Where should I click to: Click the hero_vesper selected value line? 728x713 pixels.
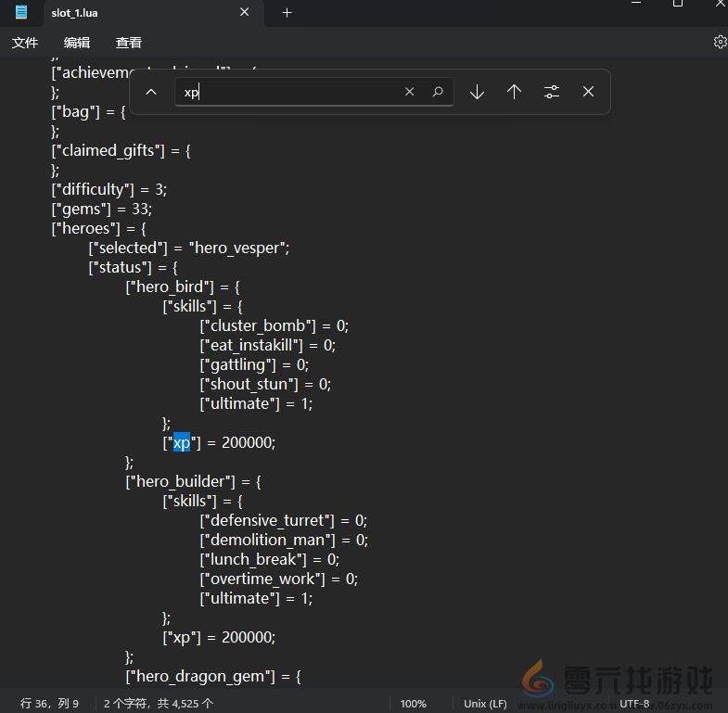[189, 248]
